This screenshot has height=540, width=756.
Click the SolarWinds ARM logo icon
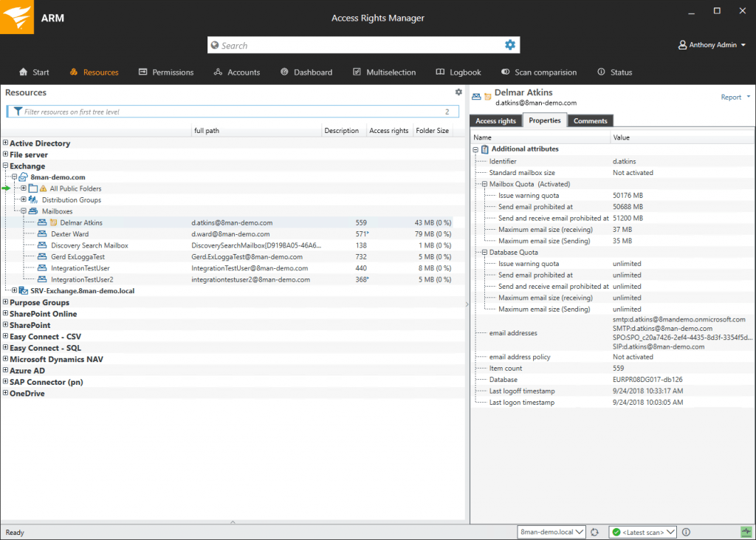tap(17, 17)
